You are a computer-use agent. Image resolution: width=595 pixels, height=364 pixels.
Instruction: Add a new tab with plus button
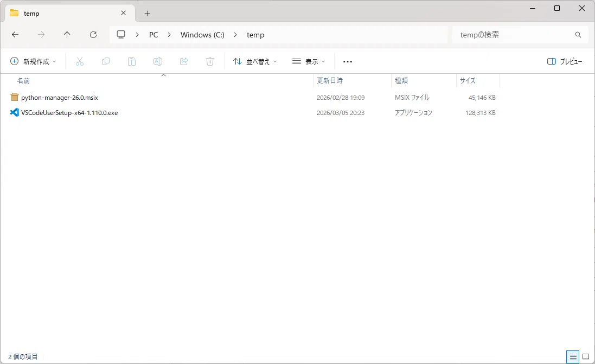point(147,13)
